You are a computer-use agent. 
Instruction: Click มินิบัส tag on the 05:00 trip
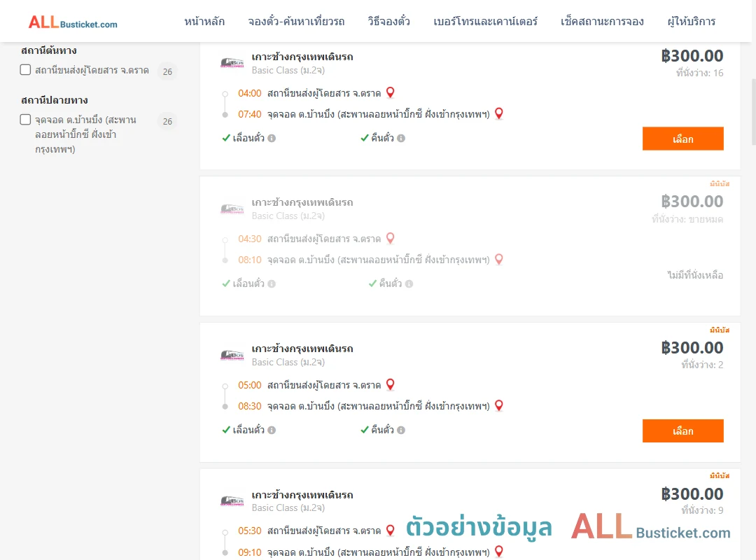(720, 330)
